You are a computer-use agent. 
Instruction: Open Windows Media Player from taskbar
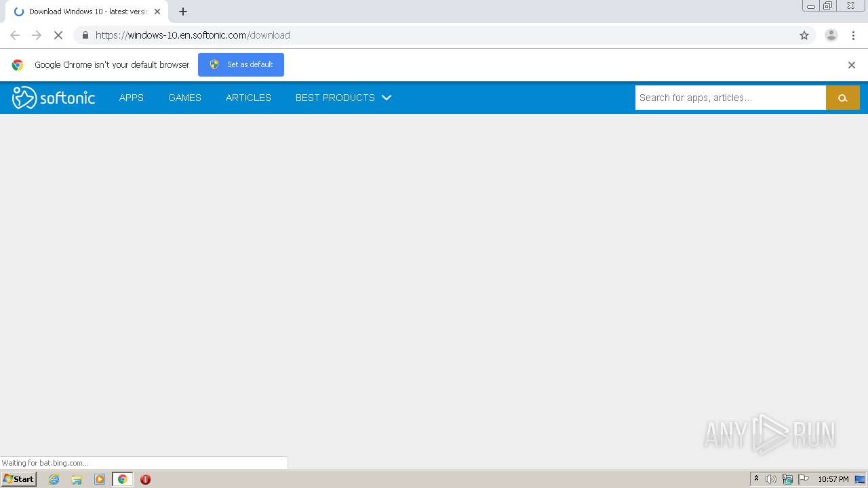coord(100,479)
